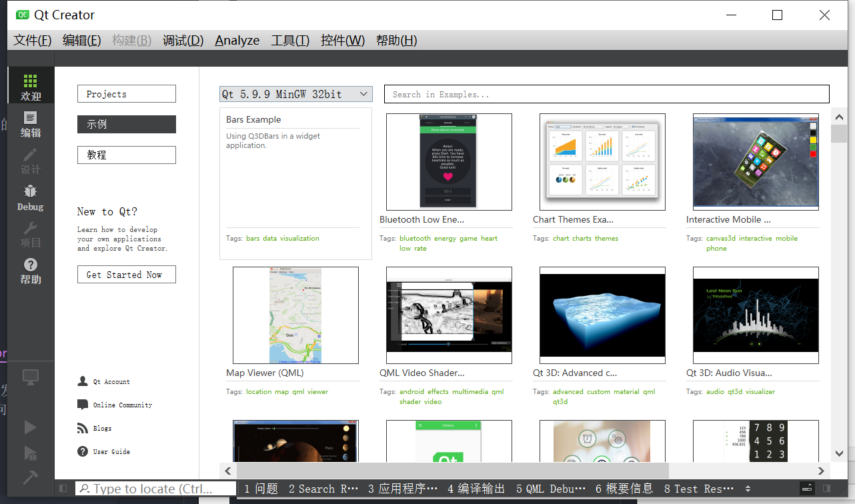Click the Qt Creator logo icon
Screen dimensions: 855x504
(23, 15)
